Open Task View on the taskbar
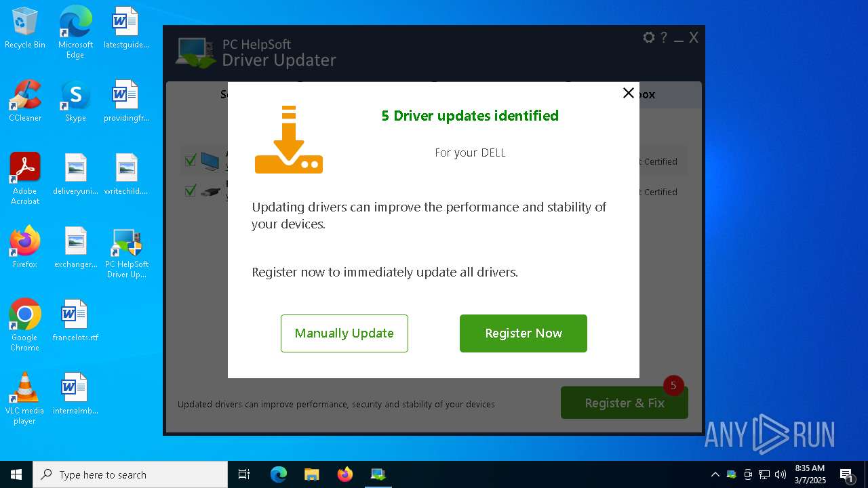This screenshot has width=868, height=488. click(244, 474)
